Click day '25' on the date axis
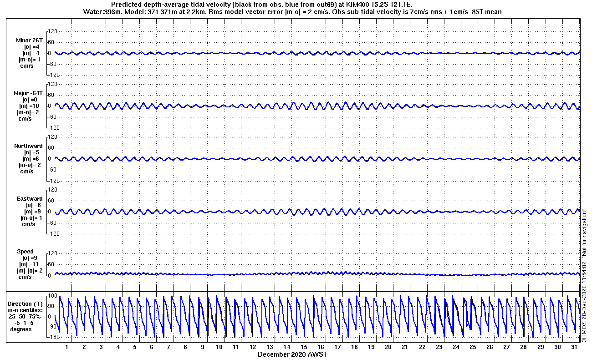This screenshot has height=364, width=592. pyautogui.click(x=473, y=347)
